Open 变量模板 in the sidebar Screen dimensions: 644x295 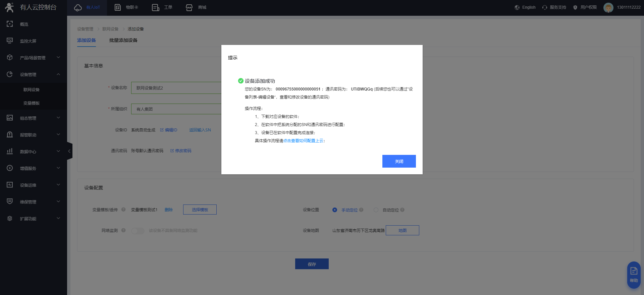click(x=32, y=103)
